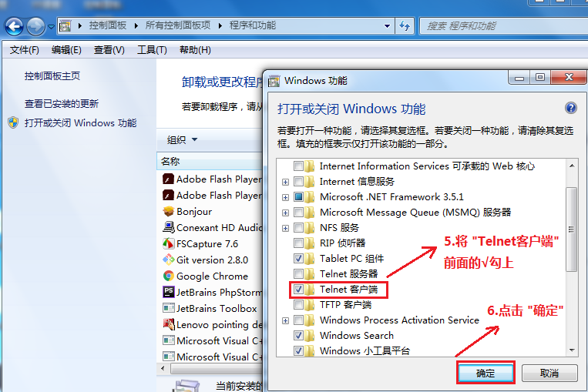Click the Forward navigation arrow button
Screen dimensions: 588x392
pos(36,27)
